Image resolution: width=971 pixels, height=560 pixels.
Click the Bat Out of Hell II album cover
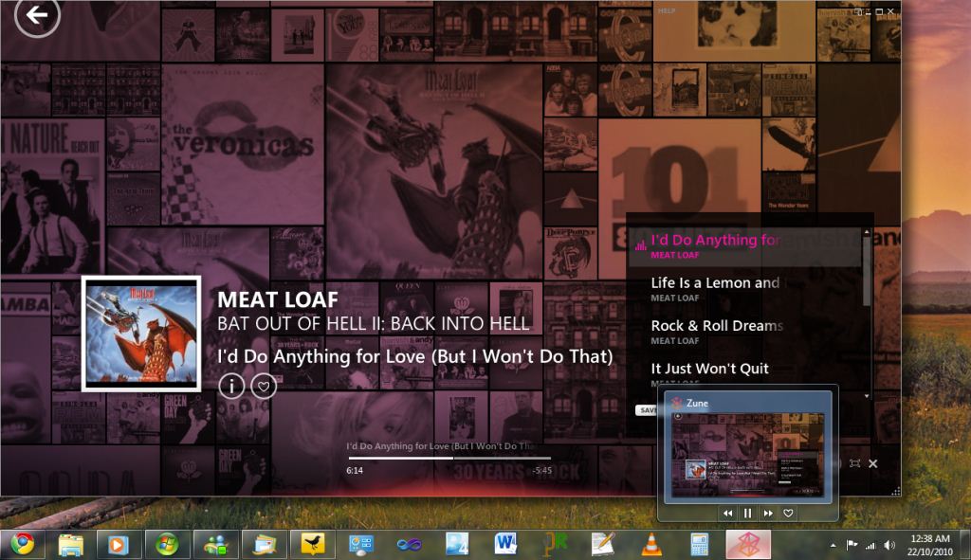(x=141, y=334)
